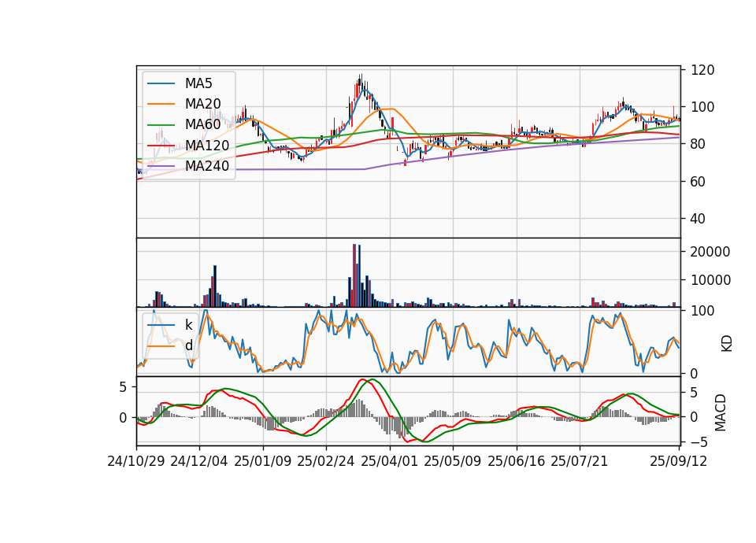Click the 10000 volume axis tick
The width and height of the screenshot is (756, 543).
[x=710, y=280]
